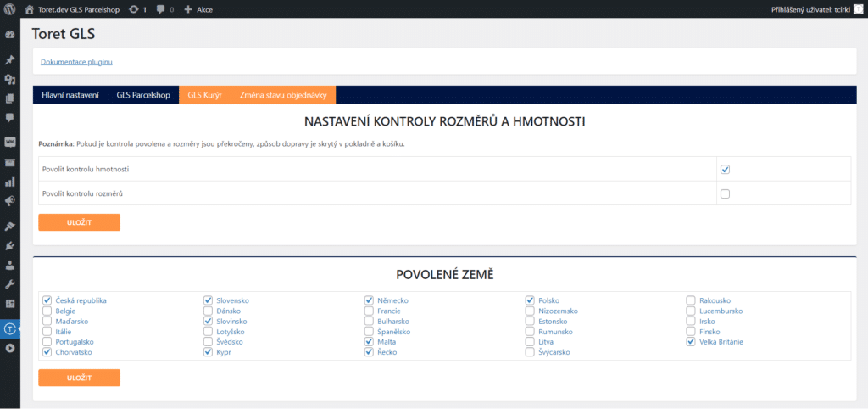
Task: Click the Finsko country label
Action: click(x=711, y=332)
